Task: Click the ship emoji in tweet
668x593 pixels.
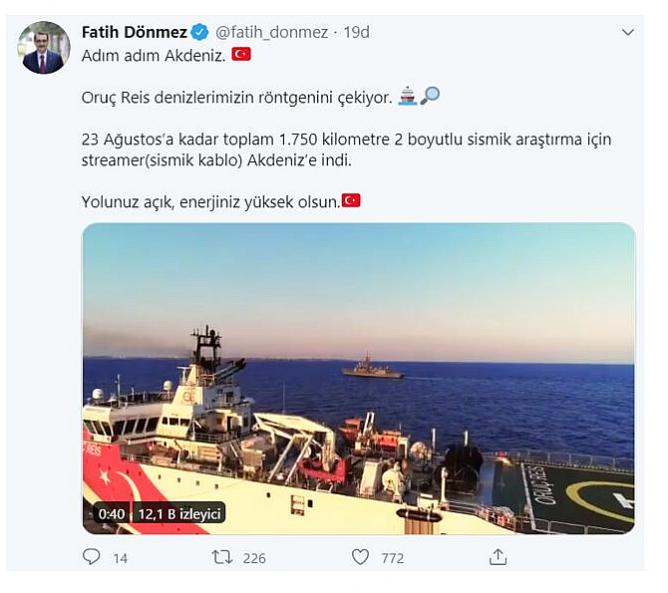Action: point(407,95)
